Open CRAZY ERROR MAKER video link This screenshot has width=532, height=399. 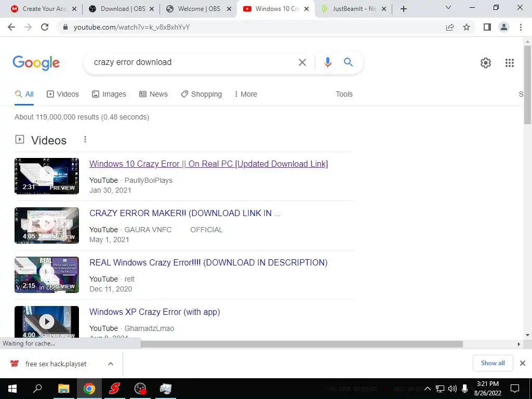(185, 213)
